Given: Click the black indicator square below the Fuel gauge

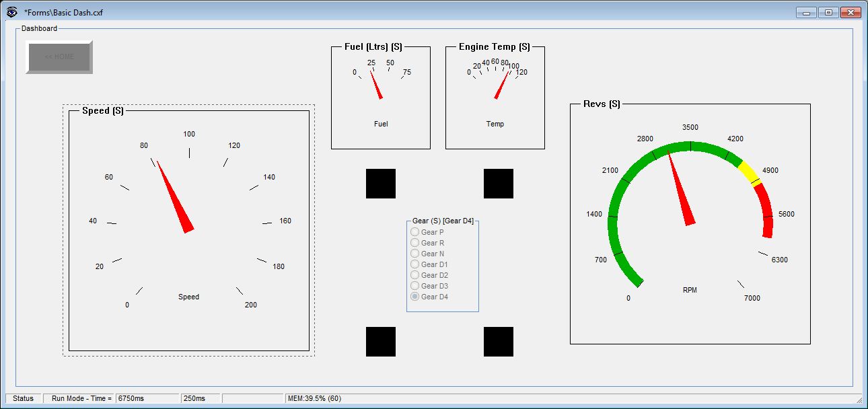Looking at the screenshot, I should [x=379, y=183].
